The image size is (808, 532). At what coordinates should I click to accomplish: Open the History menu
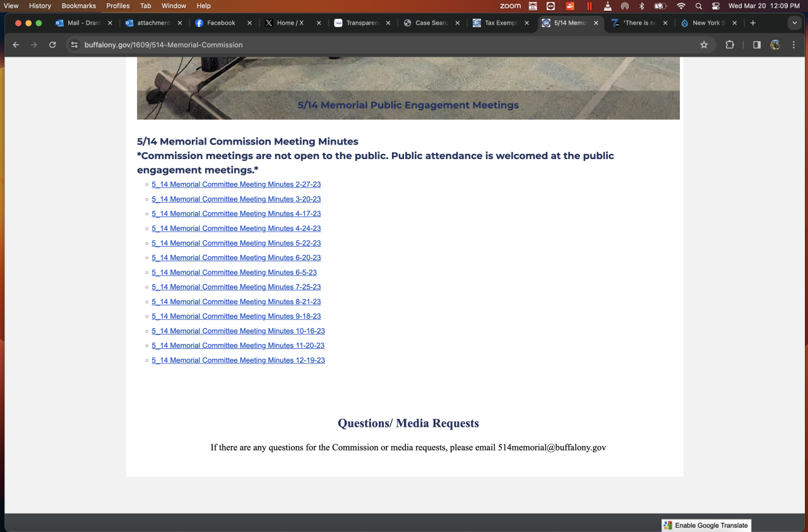click(40, 6)
